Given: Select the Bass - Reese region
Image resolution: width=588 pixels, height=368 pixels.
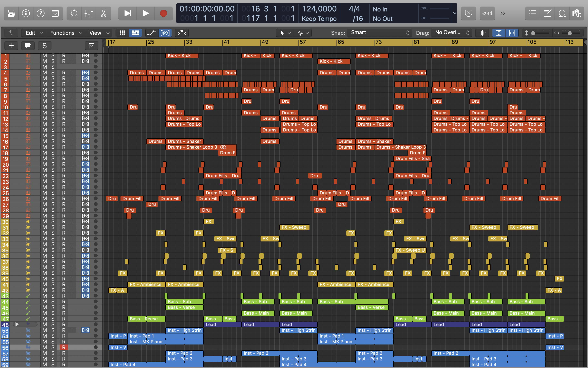Looking at the screenshot, I should click(147, 319).
